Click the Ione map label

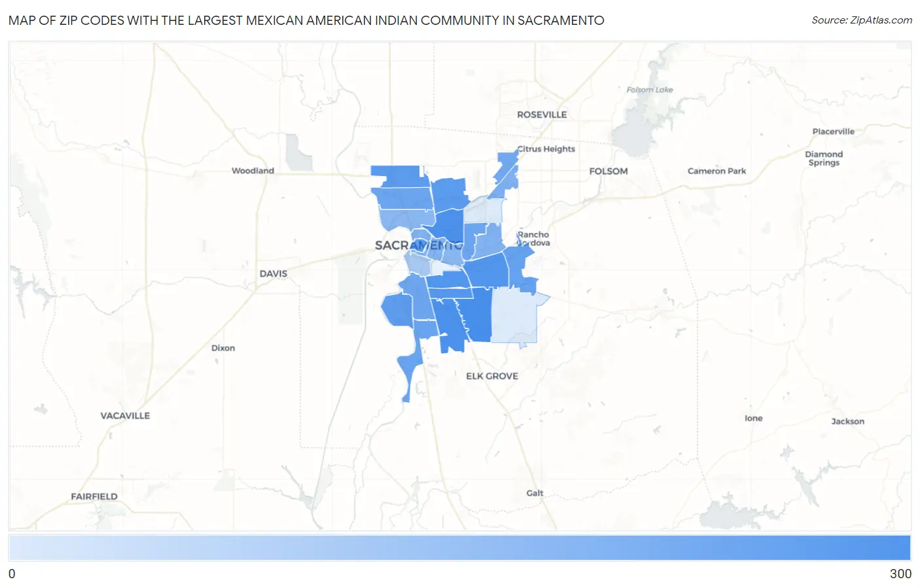click(754, 418)
